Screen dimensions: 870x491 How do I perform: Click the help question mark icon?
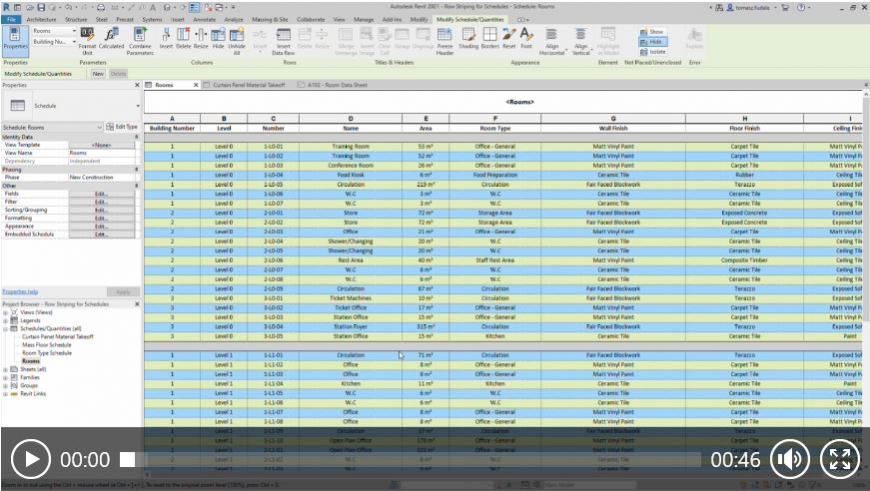click(x=801, y=8)
